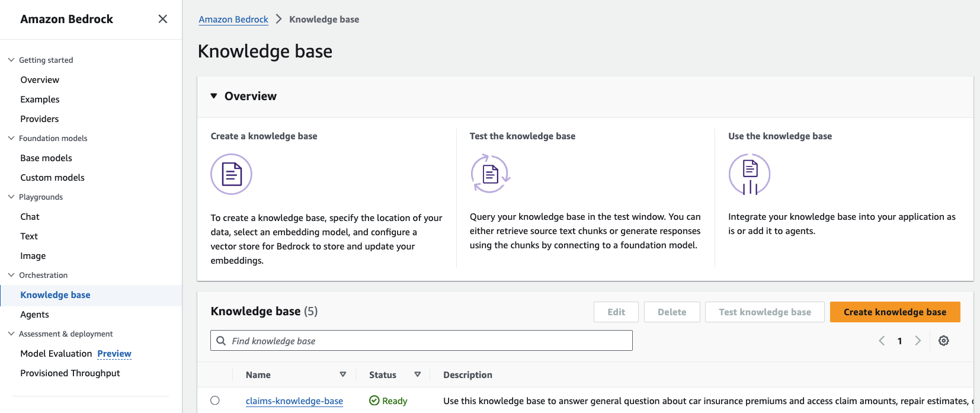Viewport: 980px width, 413px height.
Task: Open the claims-knowledge-base link
Action: point(294,401)
